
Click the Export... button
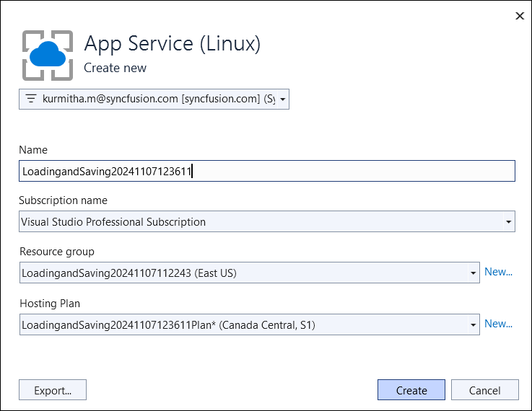53,390
